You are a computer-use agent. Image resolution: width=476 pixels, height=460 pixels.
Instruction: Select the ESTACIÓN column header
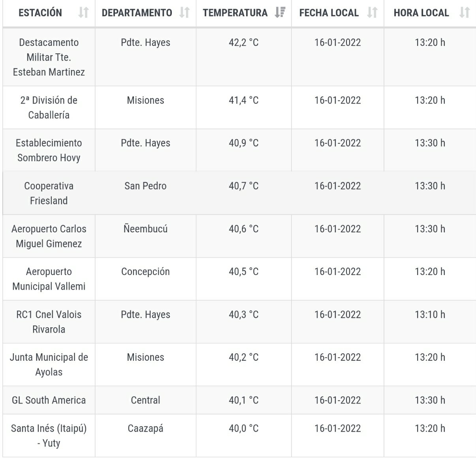coord(40,13)
